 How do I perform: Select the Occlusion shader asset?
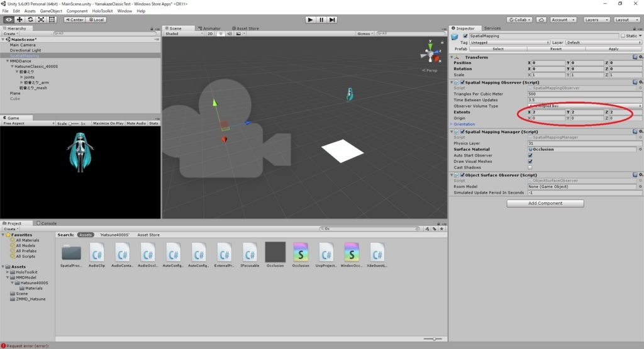pyautogui.click(x=301, y=255)
